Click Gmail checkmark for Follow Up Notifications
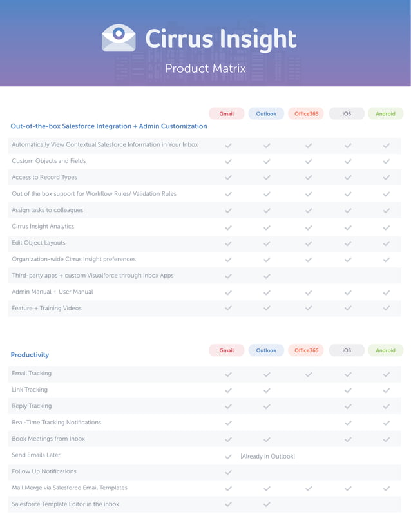 [228, 472]
